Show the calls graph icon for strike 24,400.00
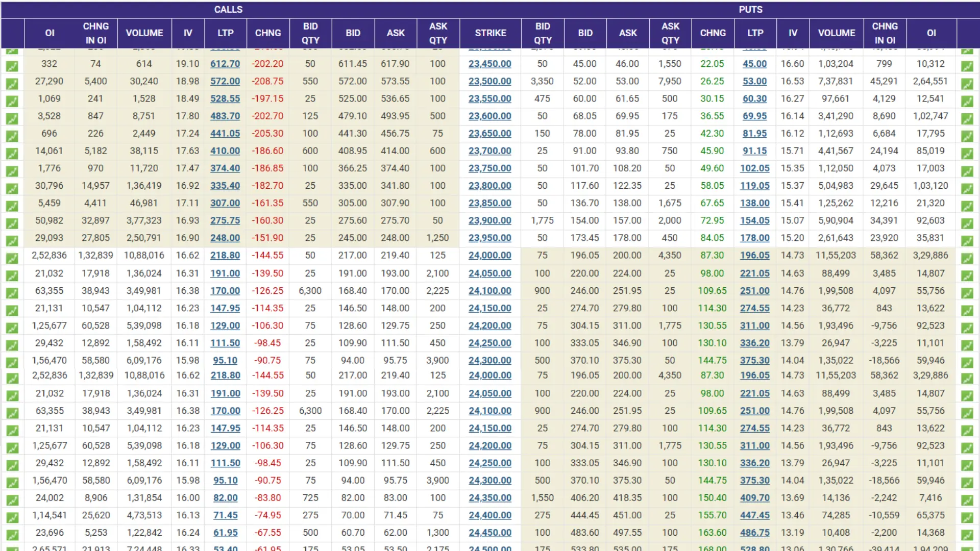 point(12,517)
